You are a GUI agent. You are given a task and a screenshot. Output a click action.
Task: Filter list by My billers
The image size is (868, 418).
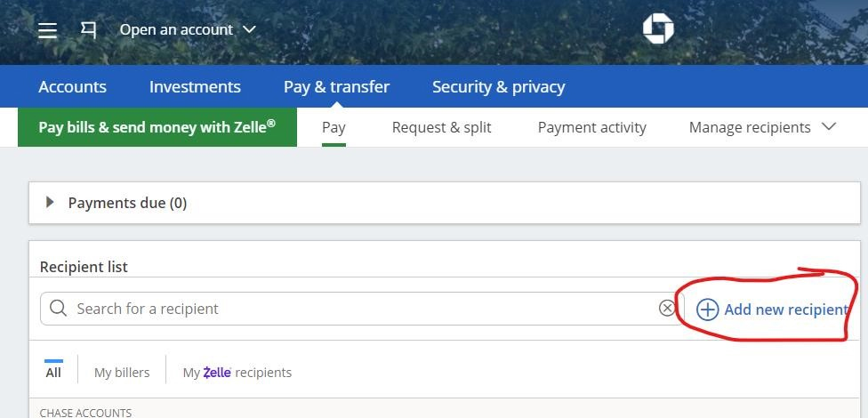tap(122, 373)
